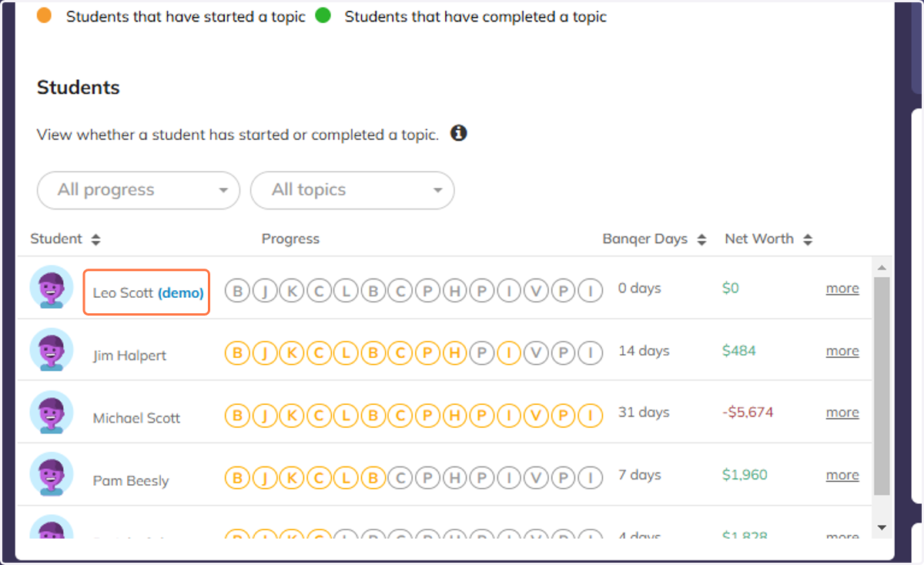This screenshot has width=924, height=565.
Task: Open the All progress dropdown
Action: click(x=139, y=190)
